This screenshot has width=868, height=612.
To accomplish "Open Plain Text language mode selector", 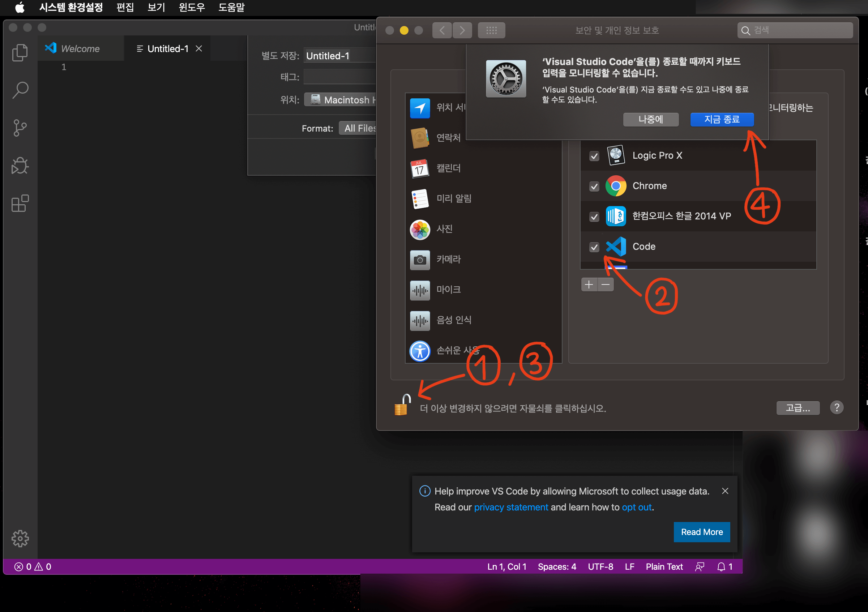I will coord(664,567).
